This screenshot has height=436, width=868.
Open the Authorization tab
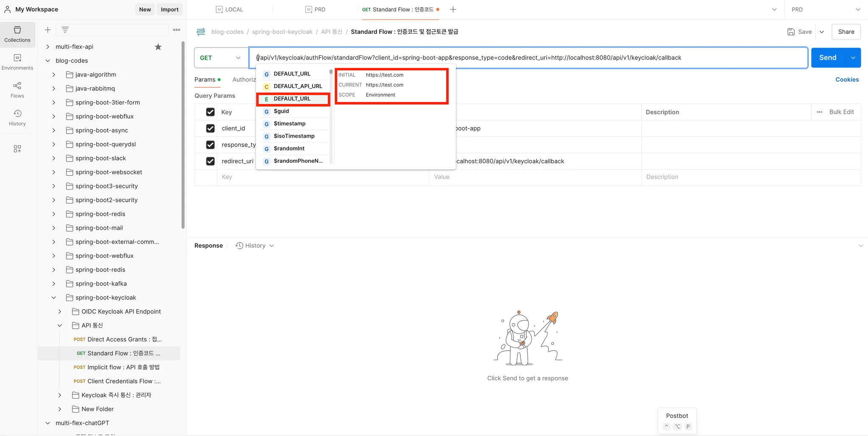244,79
